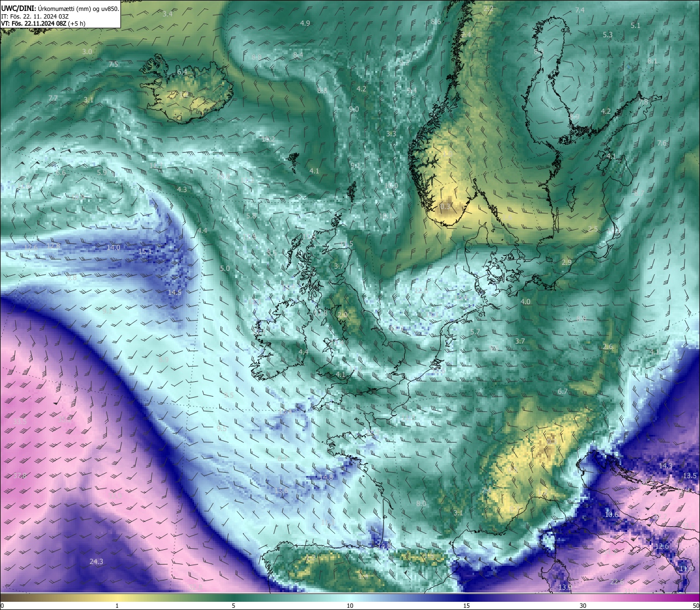Viewport: 700px width, 610px height.
Task: Click the 2.6 value on the map
Action: 608,347
